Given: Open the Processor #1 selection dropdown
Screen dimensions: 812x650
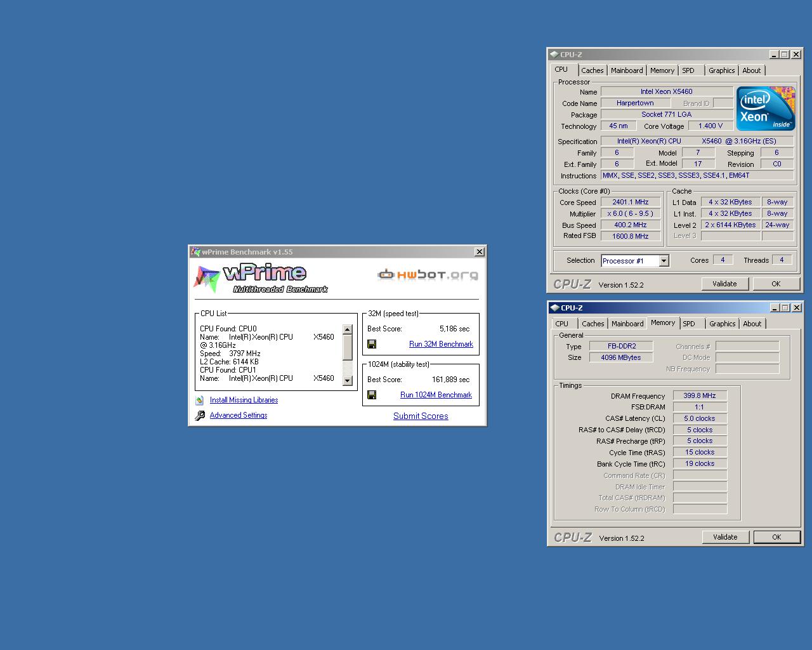Looking at the screenshot, I should coord(664,261).
